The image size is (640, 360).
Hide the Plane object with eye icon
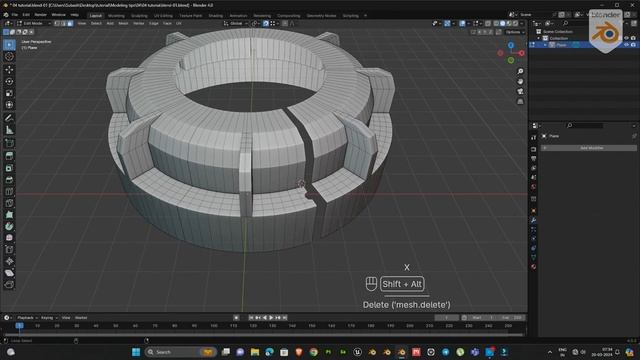(x=626, y=45)
